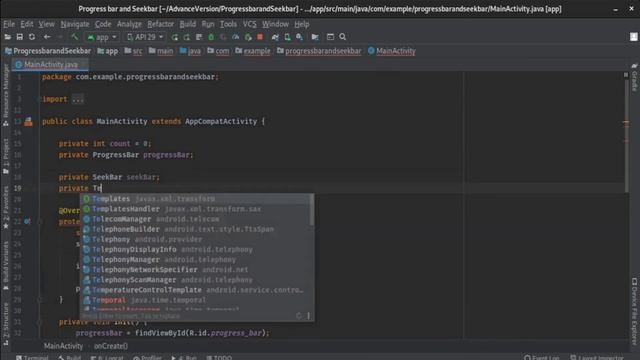Select TelephonyScanManager completion suggestion

pyautogui.click(x=196, y=280)
